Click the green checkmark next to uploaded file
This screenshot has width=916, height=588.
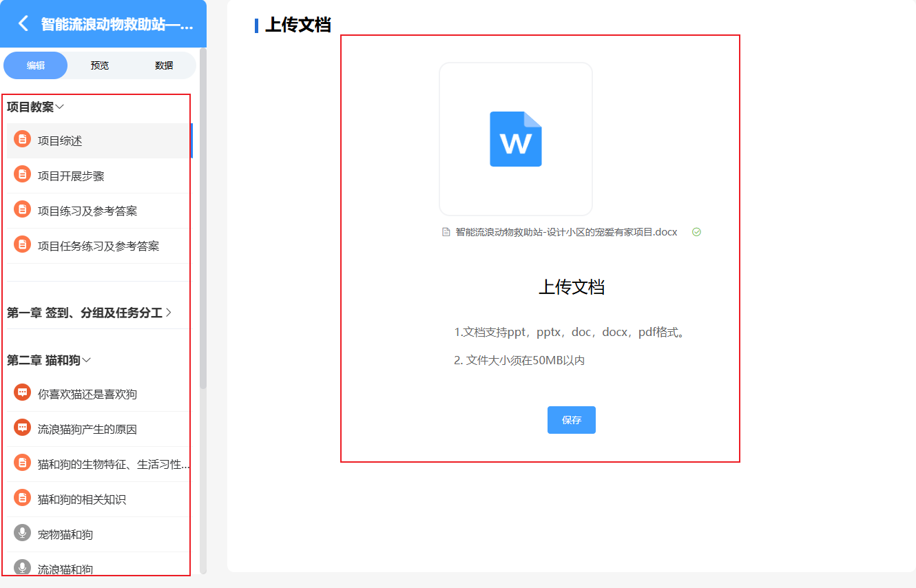point(696,232)
